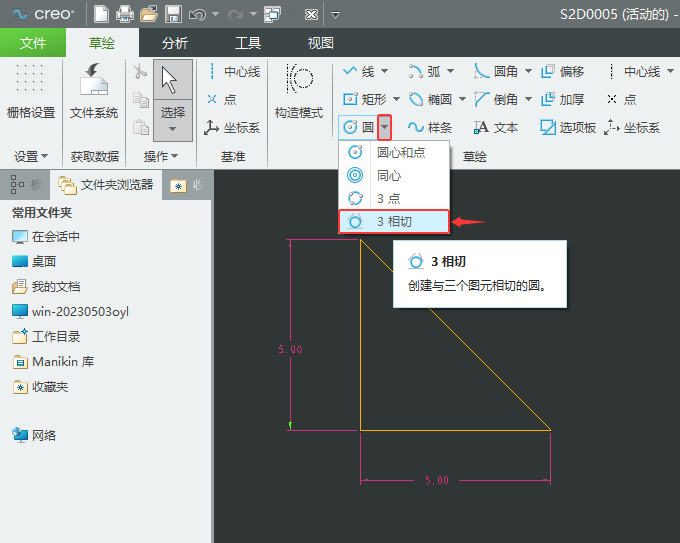This screenshot has height=543, width=680.
Task: Open the 文件 menu tab
Action: 33,43
